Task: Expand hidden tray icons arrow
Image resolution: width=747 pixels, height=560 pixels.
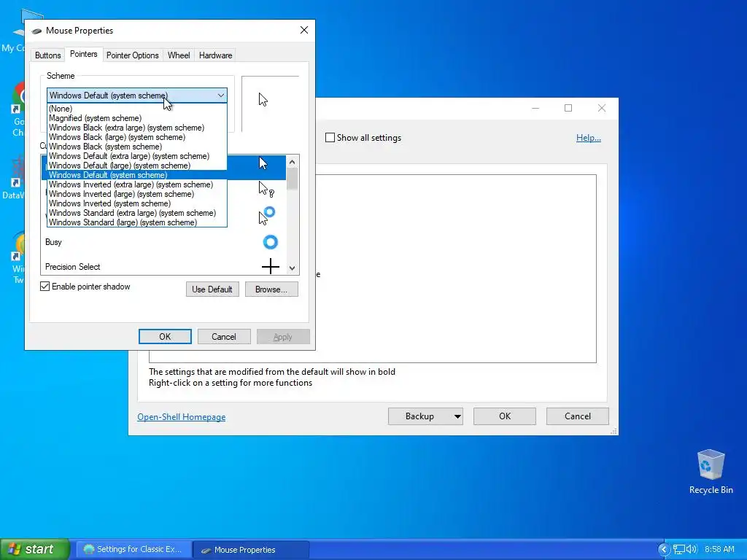Action: point(664,549)
